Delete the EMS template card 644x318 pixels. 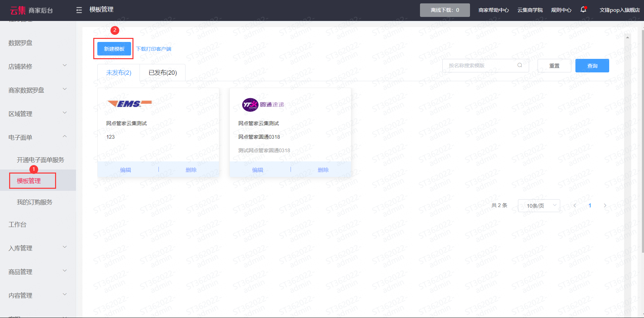pos(191,170)
